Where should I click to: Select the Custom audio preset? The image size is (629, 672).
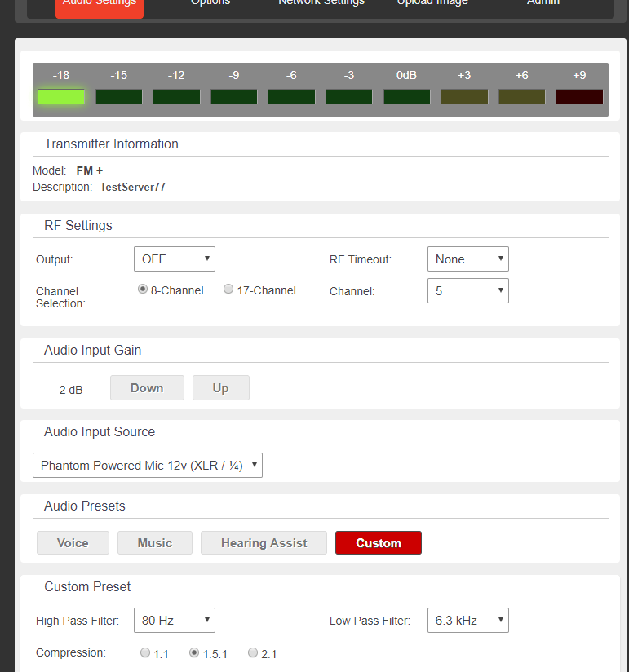click(x=379, y=543)
